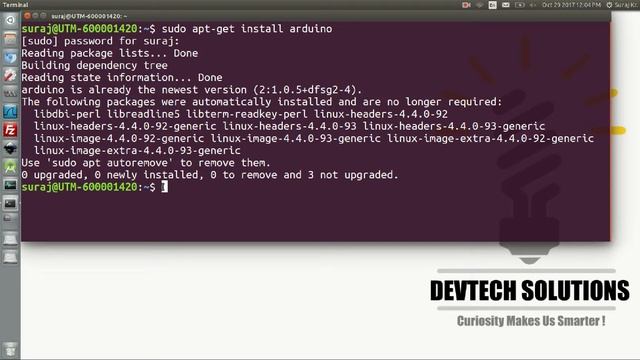Open the Ubuntu Dash search launcher icon
Image resolution: width=640 pixels, height=360 pixels.
pos(10,20)
